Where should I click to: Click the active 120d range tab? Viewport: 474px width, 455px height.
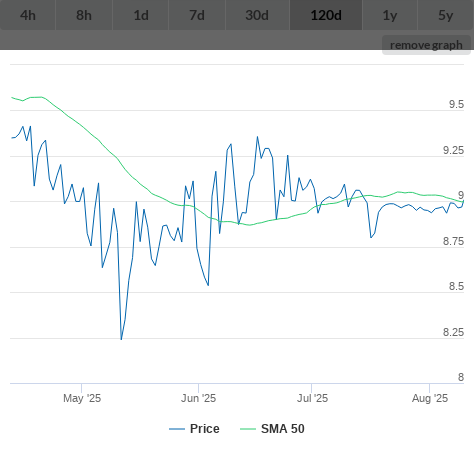tap(326, 15)
